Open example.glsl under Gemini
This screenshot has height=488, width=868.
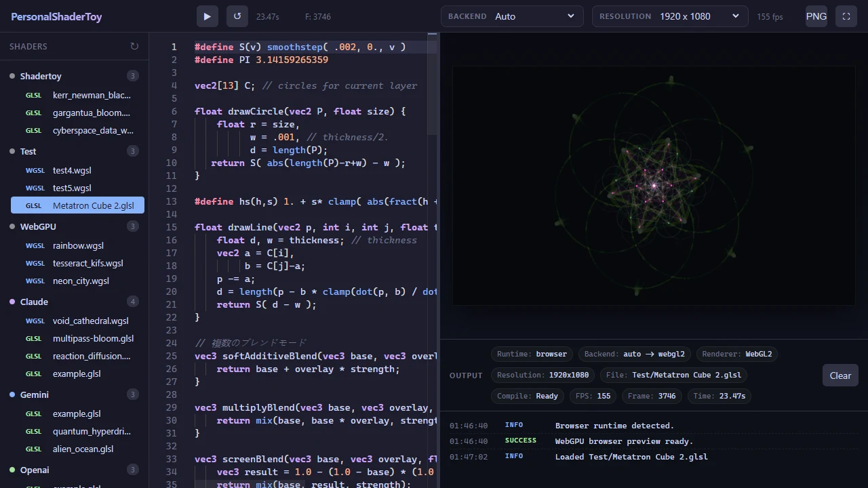[x=77, y=413]
